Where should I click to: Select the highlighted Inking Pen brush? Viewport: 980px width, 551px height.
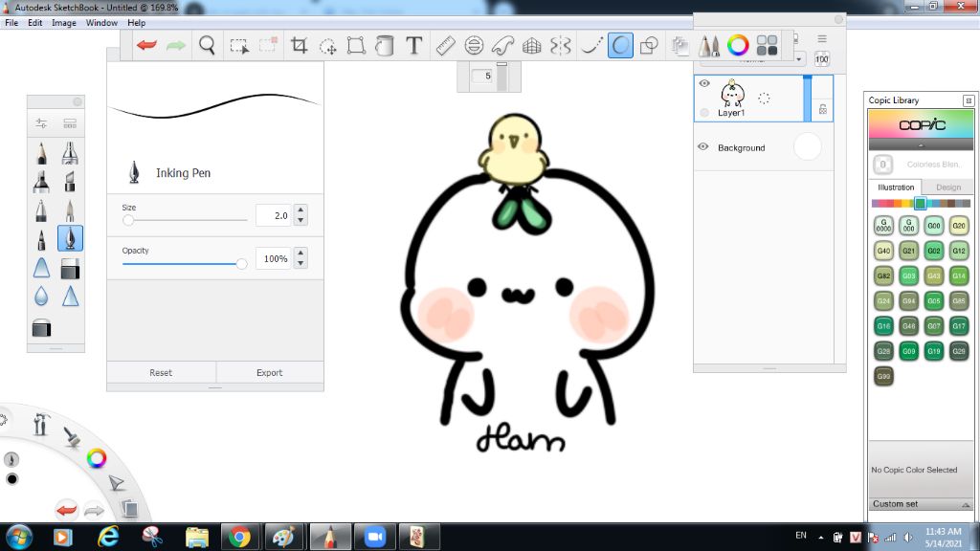pyautogui.click(x=70, y=238)
